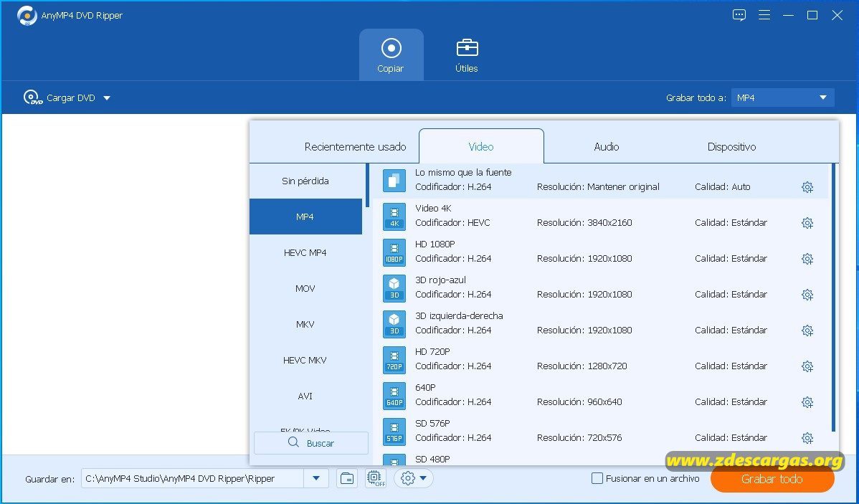Open the feedback chat icon in title bar

point(739,15)
